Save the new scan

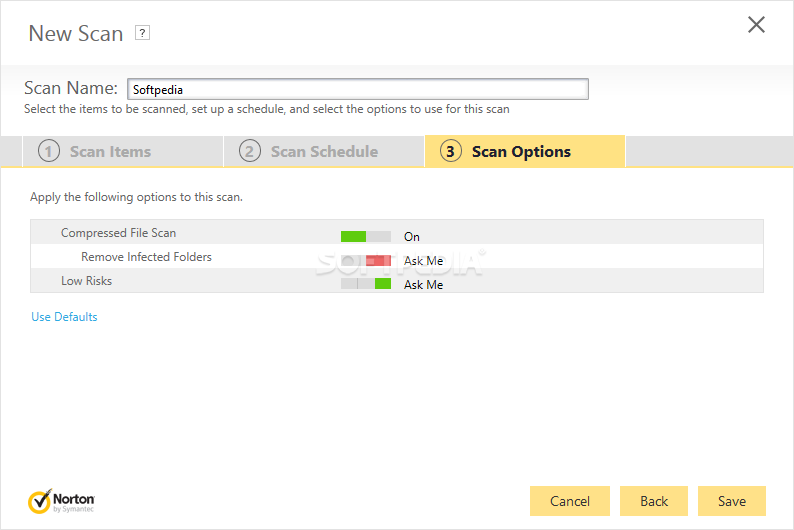pyautogui.click(x=732, y=501)
